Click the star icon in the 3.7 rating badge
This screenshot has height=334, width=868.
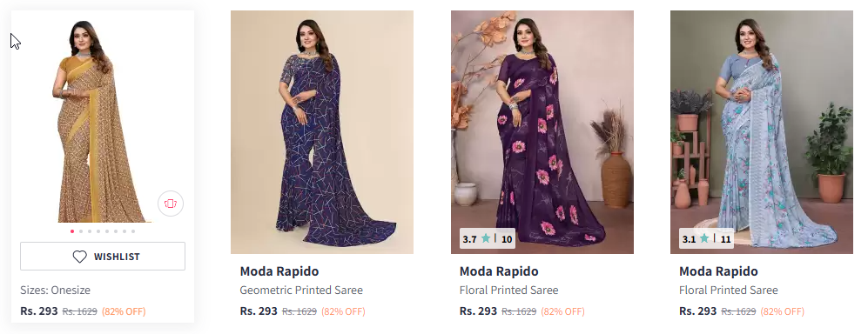pos(486,238)
